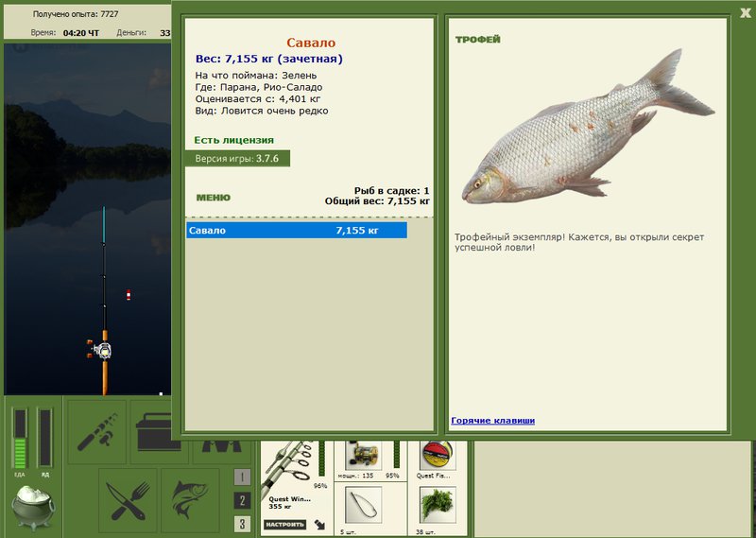
Task: Click the Где: Парана, Рио-Саладо line
Action: click(x=259, y=87)
